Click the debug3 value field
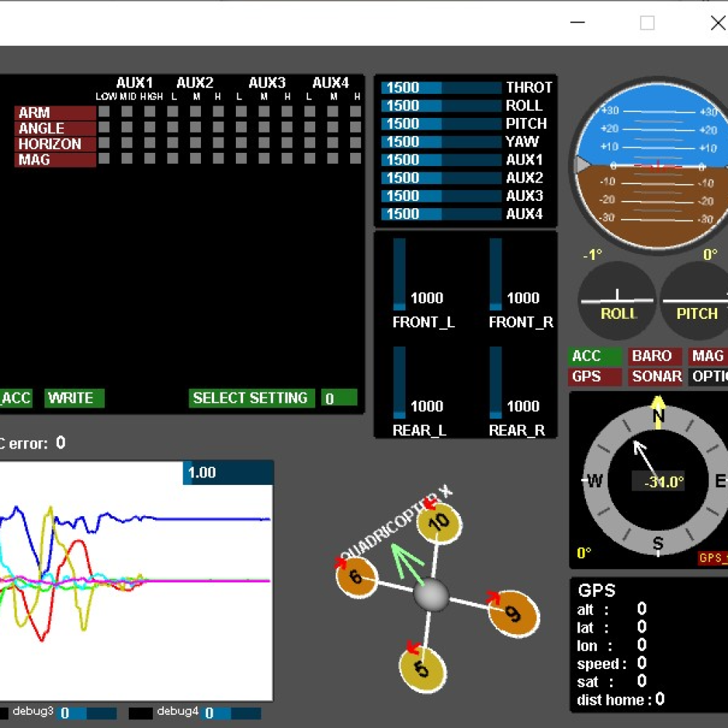The height and width of the screenshot is (728, 728). [87, 713]
